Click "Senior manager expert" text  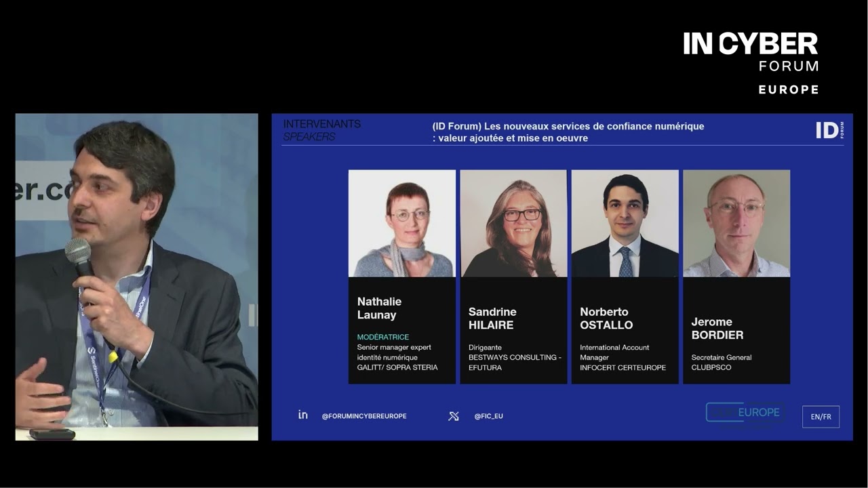[x=394, y=347]
